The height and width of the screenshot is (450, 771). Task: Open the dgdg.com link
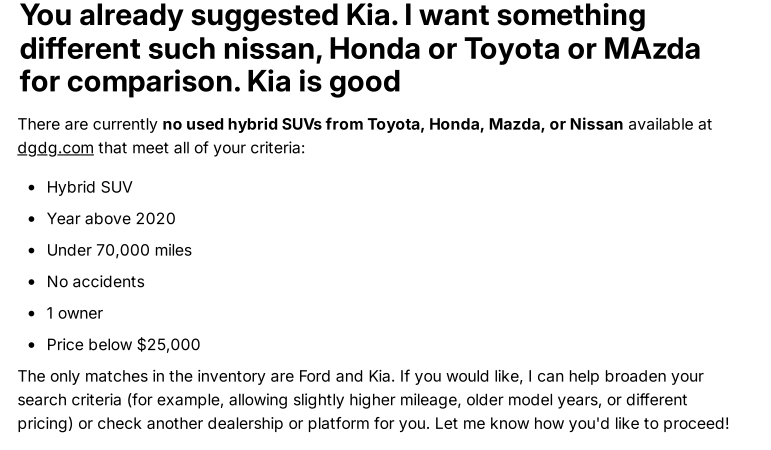(55, 148)
